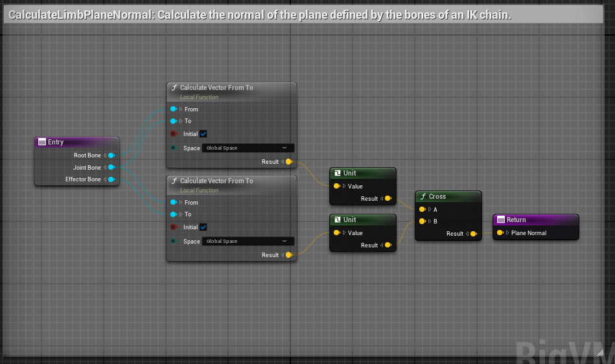This screenshot has height=364, width=615.
Task: Select the CalculateLimbPlaneNormal comment header
Action: (303, 14)
